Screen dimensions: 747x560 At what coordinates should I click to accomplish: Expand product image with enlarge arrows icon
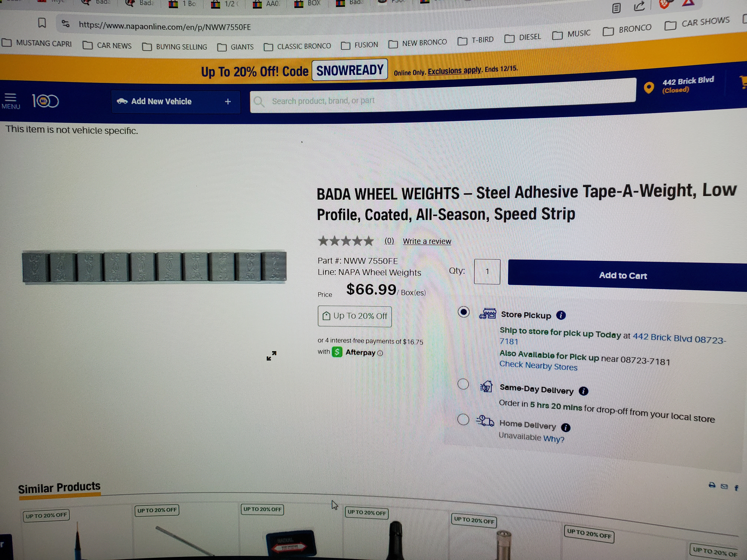[272, 355]
